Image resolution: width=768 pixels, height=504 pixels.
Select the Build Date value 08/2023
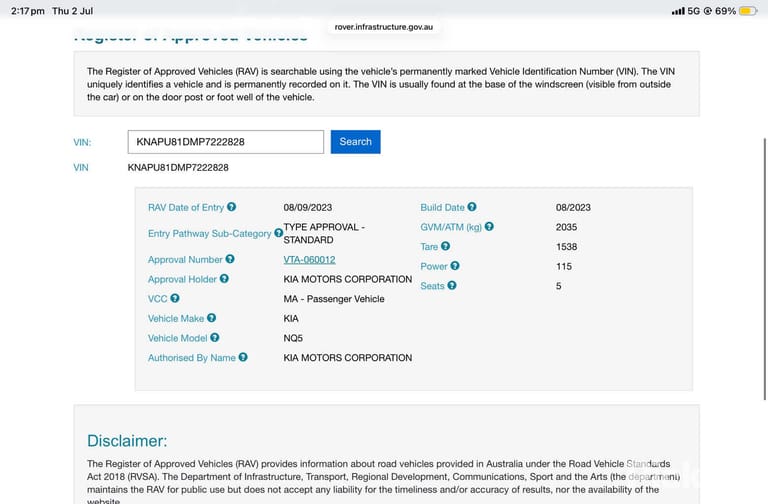click(573, 207)
